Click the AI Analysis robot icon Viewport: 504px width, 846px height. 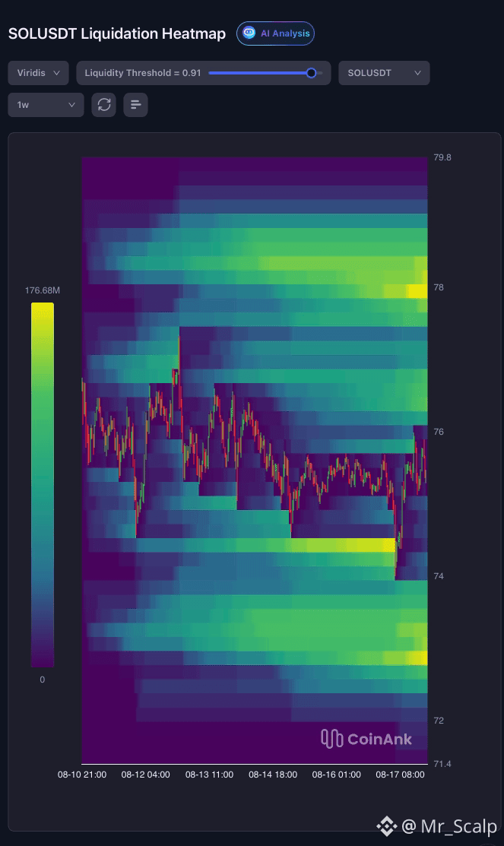pyautogui.click(x=249, y=33)
